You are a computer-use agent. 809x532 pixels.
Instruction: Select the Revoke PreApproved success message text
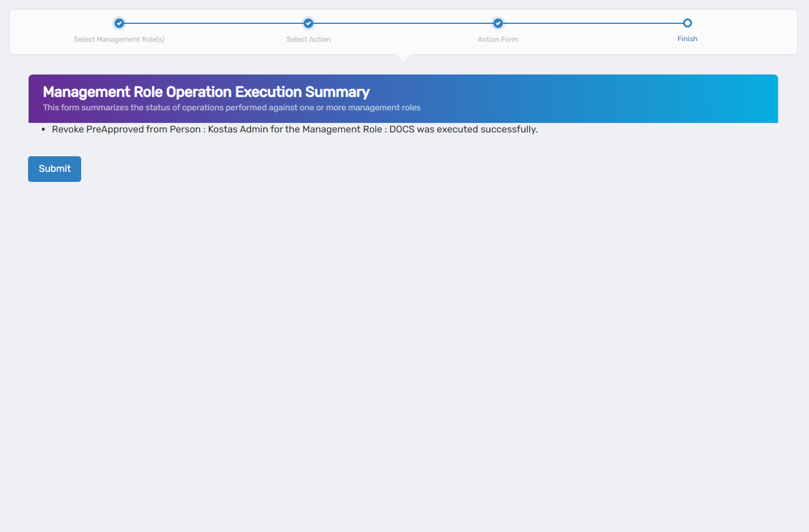(x=294, y=129)
